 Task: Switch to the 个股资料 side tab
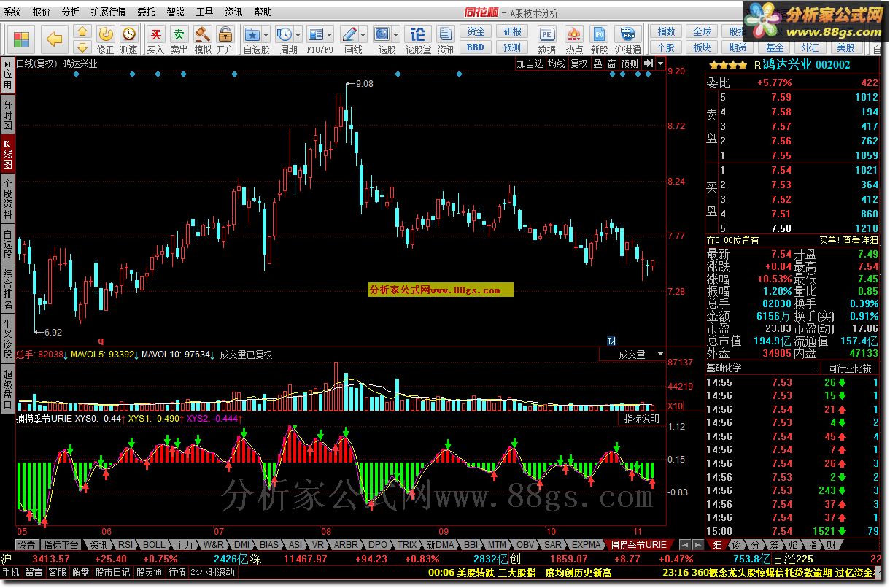pos(7,199)
